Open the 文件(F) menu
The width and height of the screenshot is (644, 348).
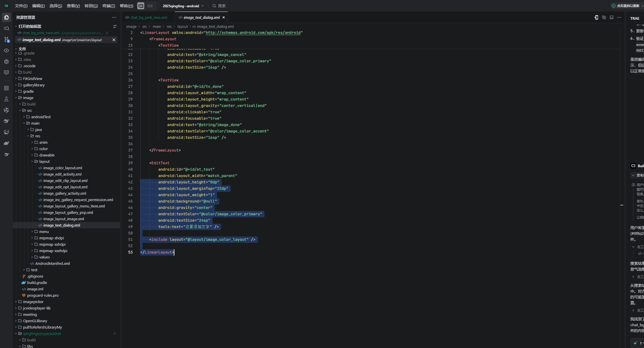21,6
